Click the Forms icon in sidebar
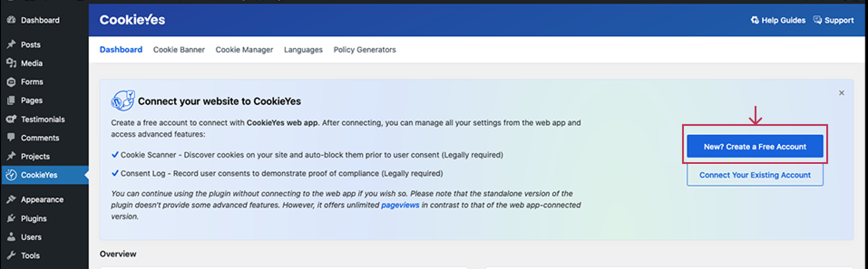The image size is (868, 269). coord(11,82)
